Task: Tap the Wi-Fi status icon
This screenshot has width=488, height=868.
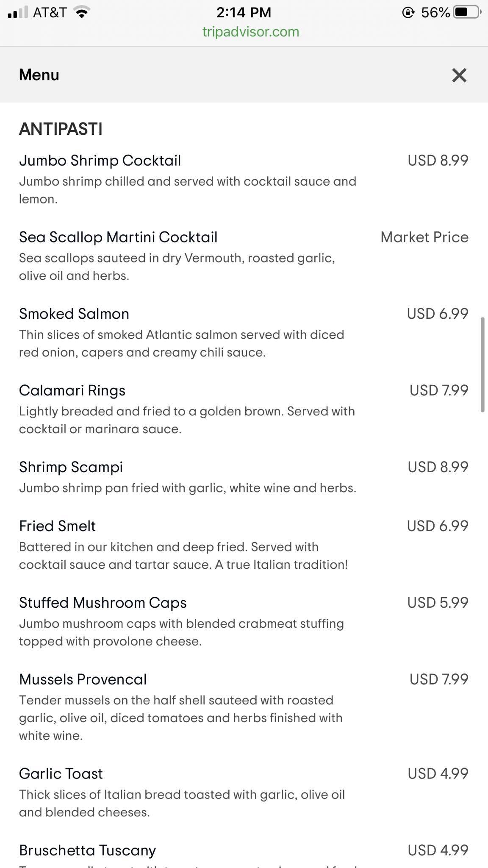Action: coord(81,12)
